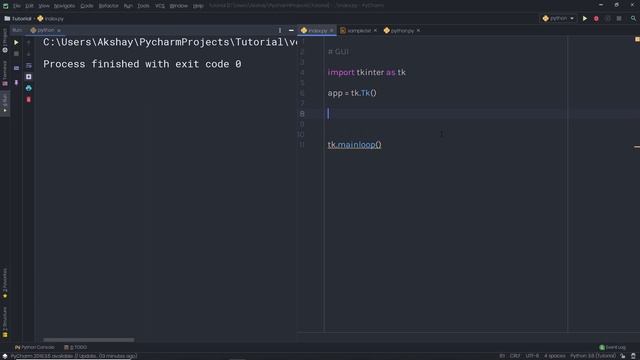The width and height of the screenshot is (640, 360).
Task: Open the Help menu
Action: (x=198, y=6)
